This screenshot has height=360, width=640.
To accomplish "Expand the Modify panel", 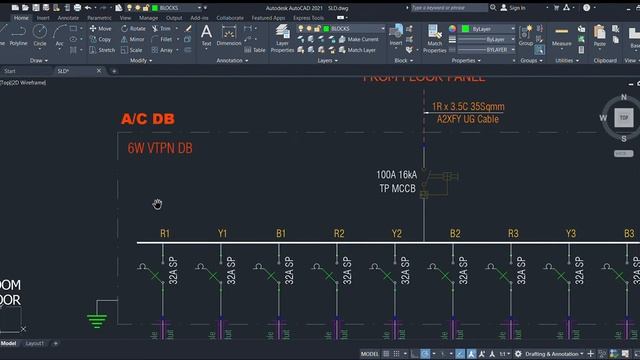I will pos(141,60).
